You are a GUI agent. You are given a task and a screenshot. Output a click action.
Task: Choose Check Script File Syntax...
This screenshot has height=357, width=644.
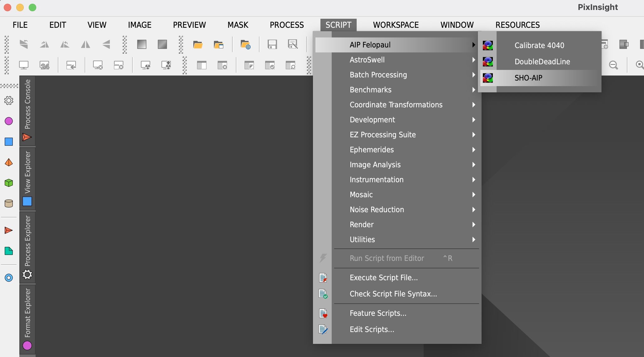[397, 294]
